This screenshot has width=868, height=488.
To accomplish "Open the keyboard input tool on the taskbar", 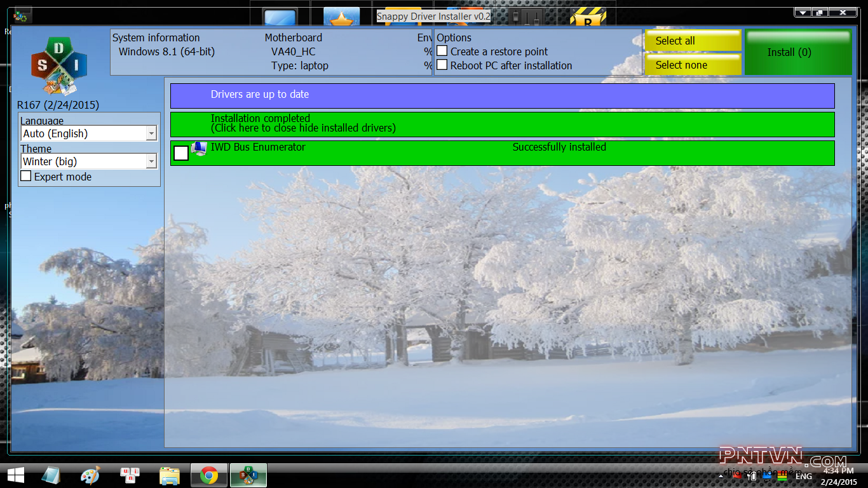I will (x=130, y=475).
